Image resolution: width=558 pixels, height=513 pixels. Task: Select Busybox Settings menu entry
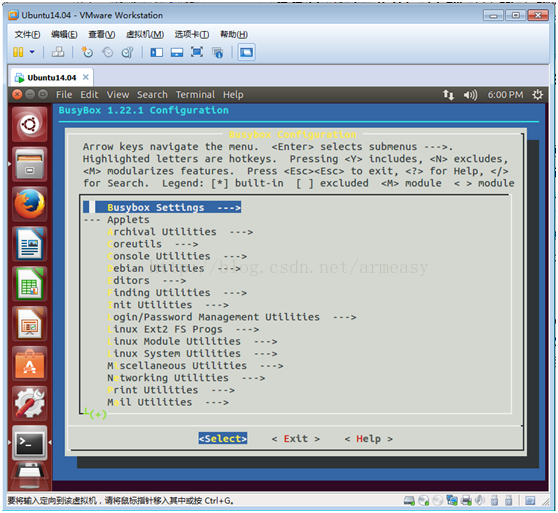[x=162, y=207]
